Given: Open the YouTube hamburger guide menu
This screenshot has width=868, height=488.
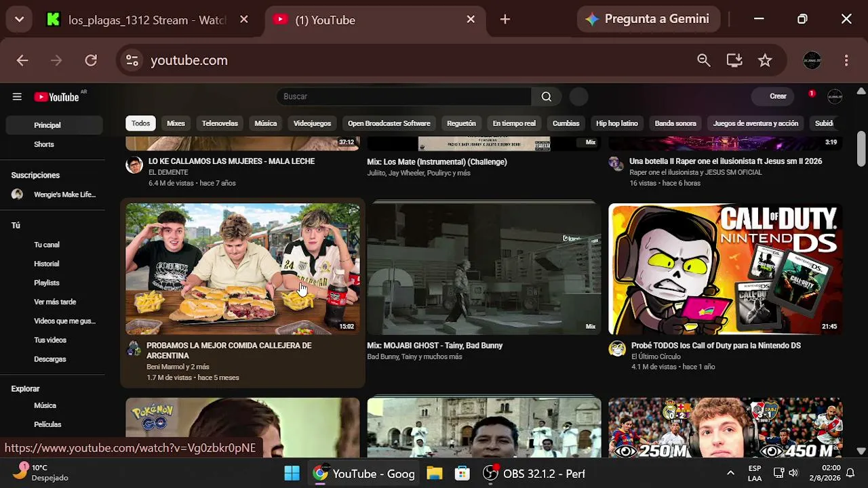Looking at the screenshot, I should coord(17,97).
